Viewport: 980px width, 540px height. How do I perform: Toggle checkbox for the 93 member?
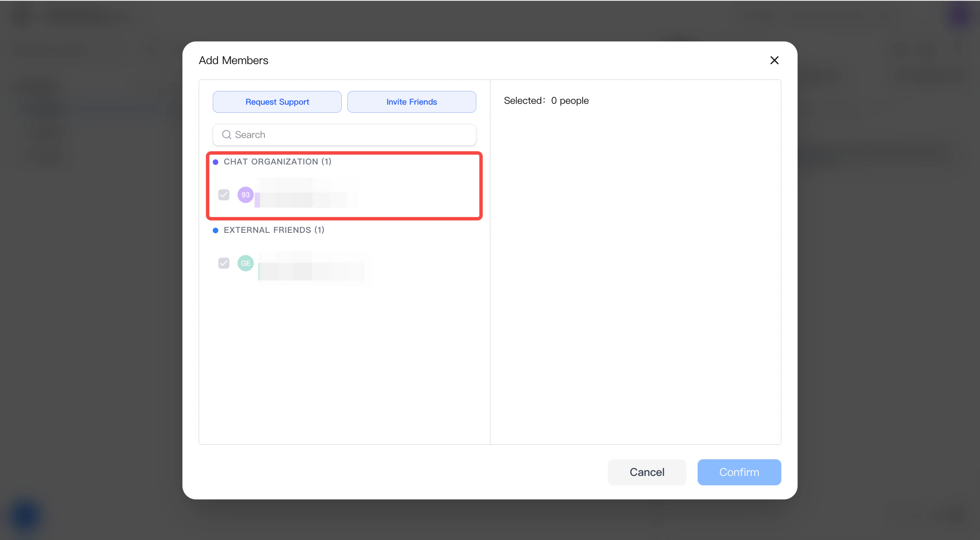(x=224, y=195)
